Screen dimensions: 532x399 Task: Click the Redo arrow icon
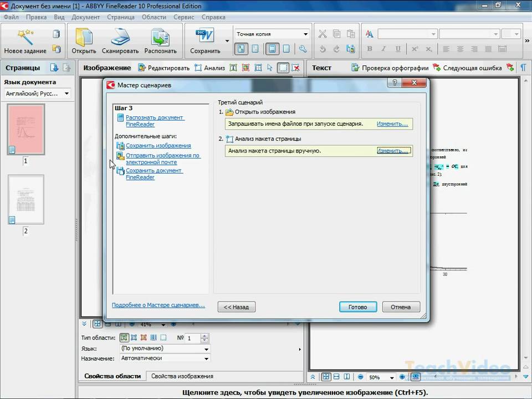336,49
